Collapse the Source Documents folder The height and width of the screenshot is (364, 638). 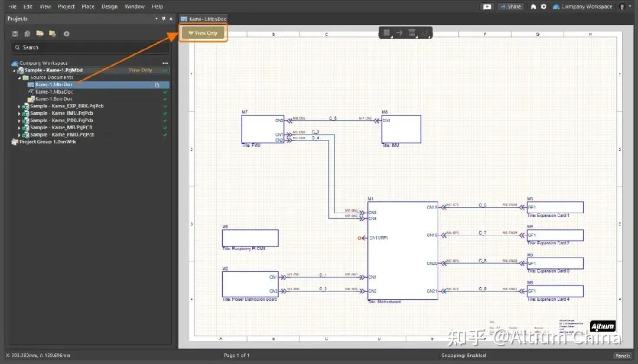[19, 78]
